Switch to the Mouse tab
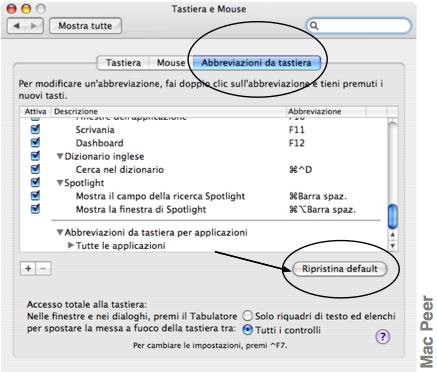The height and width of the screenshot is (372, 437). (171, 63)
